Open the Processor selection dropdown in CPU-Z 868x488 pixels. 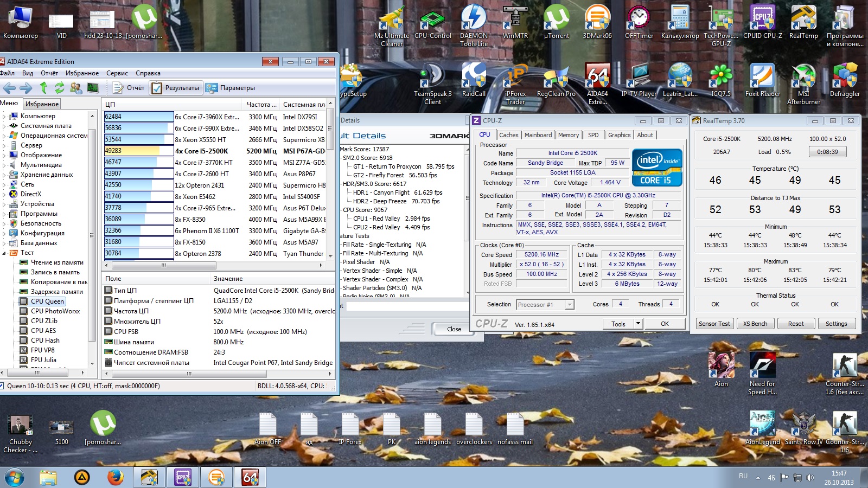click(x=545, y=305)
